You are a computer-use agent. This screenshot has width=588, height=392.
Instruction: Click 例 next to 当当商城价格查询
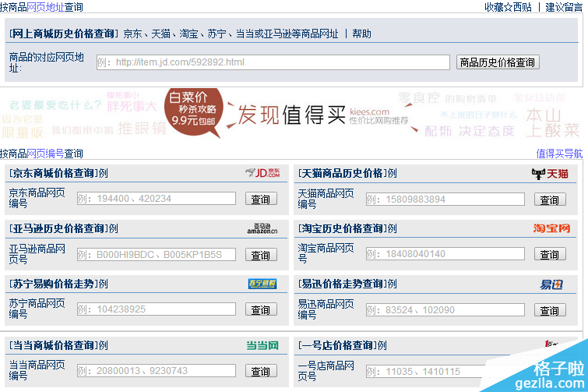pyautogui.click(x=104, y=345)
